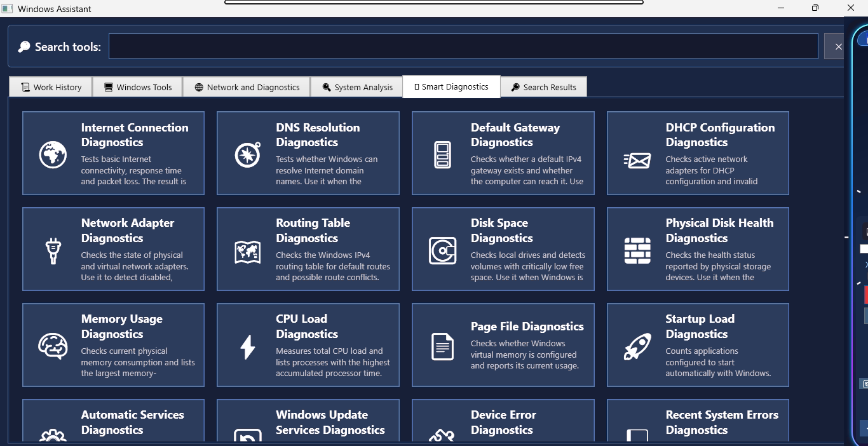Click the rocket icon of Startup Load Diagnostics
Viewport: 868px width, 446px height.
point(637,347)
